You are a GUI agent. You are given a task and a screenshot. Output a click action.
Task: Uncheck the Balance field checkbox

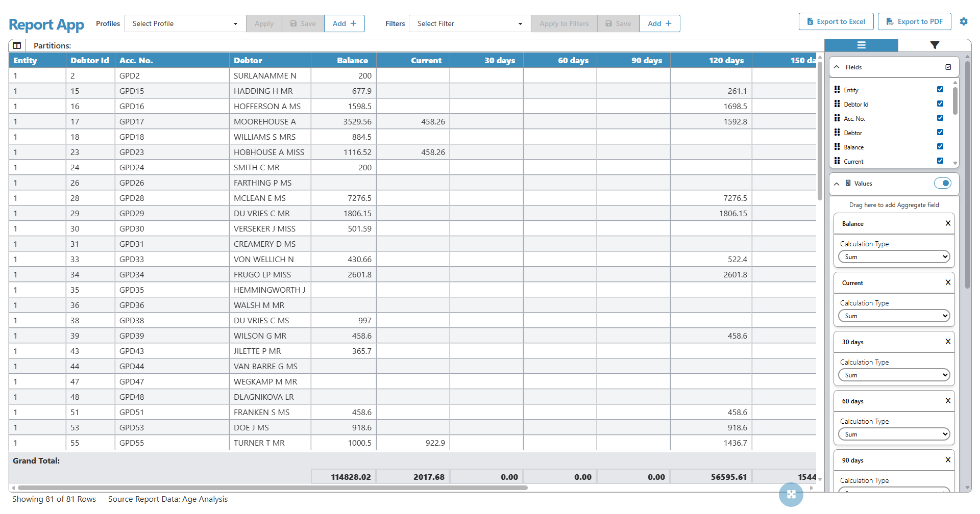tap(940, 146)
